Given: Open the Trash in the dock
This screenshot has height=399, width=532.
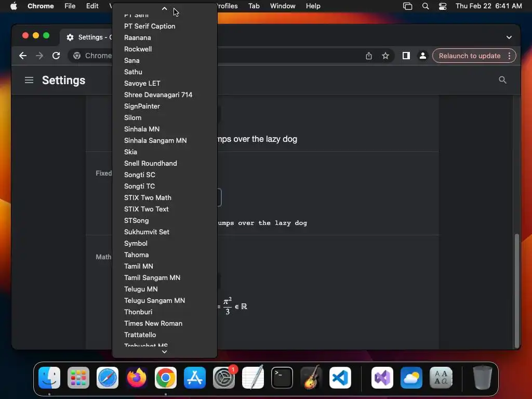Looking at the screenshot, I should click(x=483, y=378).
